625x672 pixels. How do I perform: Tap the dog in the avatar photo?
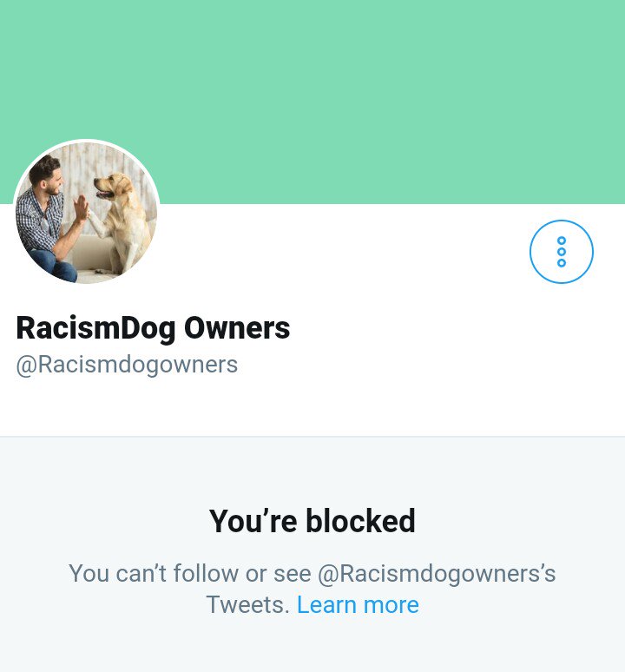(122, 221)
